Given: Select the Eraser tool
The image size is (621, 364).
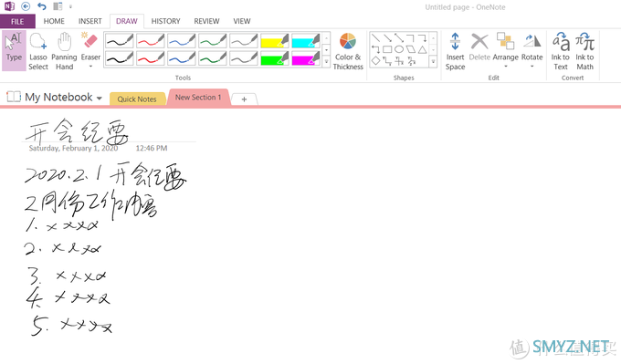Looking at the screenshot, I should [90, 47].
